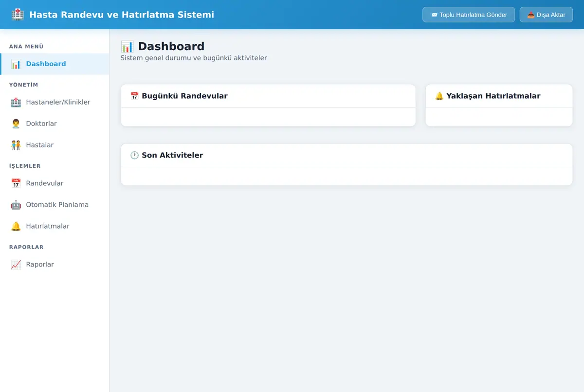
Task: Go to Doktorlar in the sidebar
Action: (x=55, y=124)
